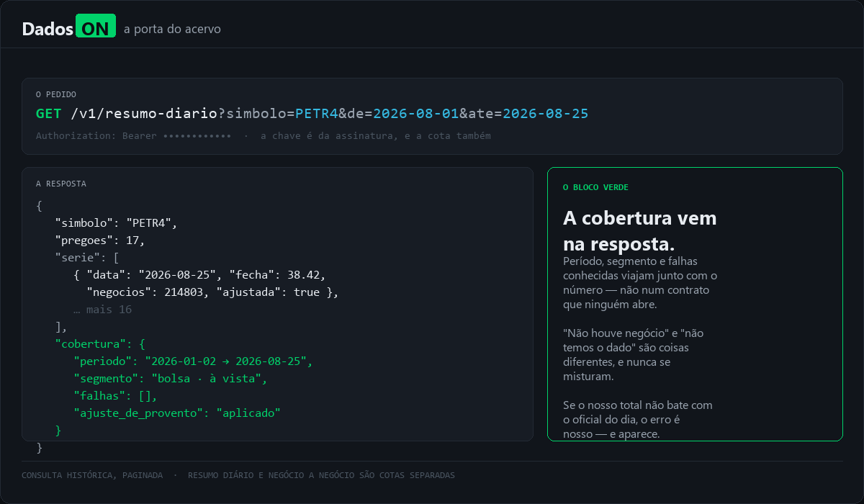Click the "ajuste_de_provento": "aplicado" line
This screenshot has width=864, height=504.
176,413
